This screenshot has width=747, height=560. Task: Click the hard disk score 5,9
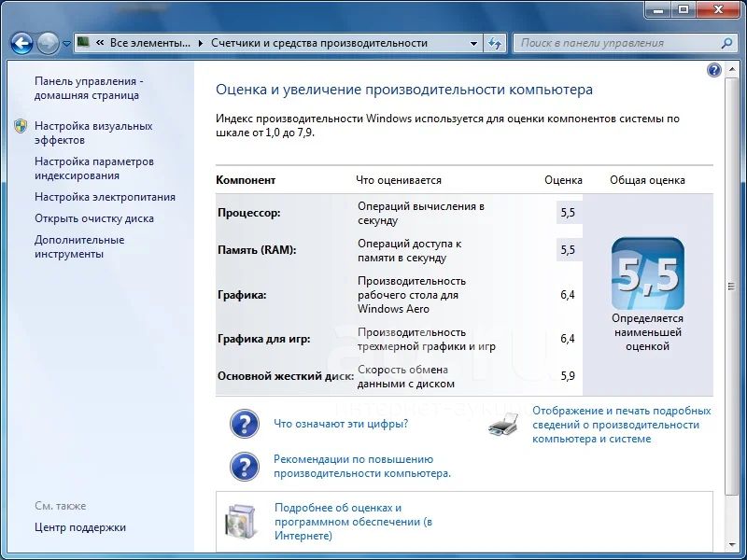[568, 376]
